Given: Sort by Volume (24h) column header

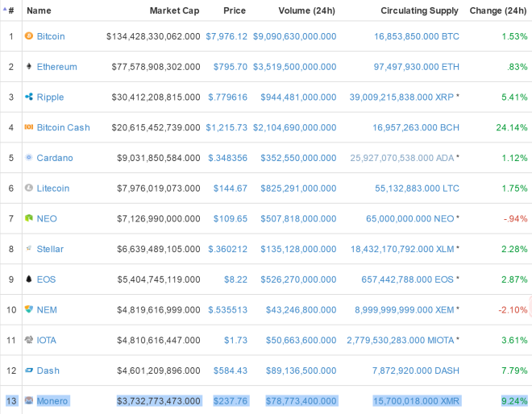Looking at the screenshot, I should (x=306, y=11).
